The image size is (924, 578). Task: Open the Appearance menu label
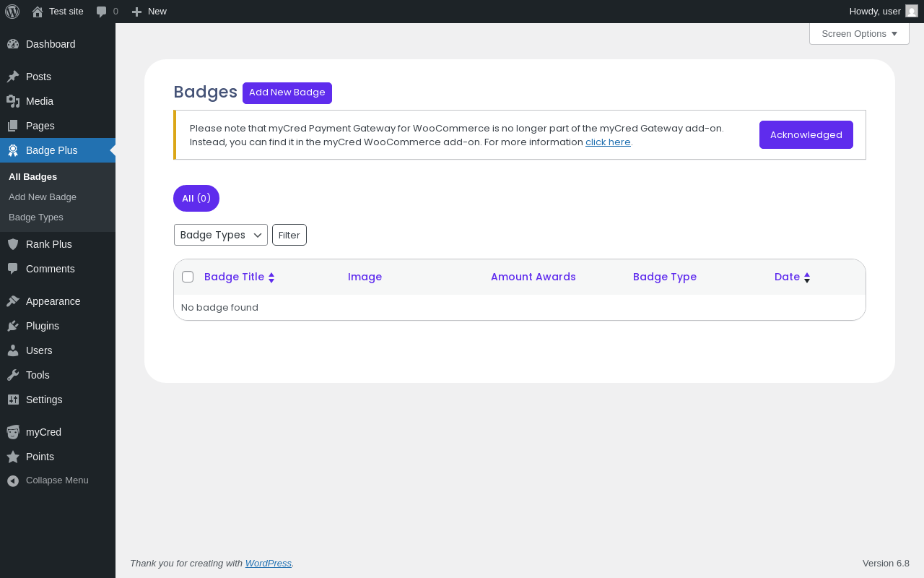(x=53, y=301)
